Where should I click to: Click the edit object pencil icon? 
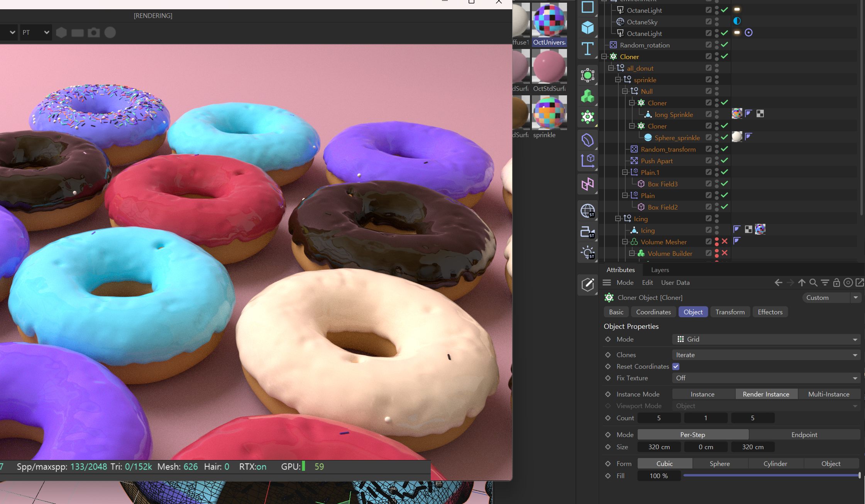click(587, 285)
